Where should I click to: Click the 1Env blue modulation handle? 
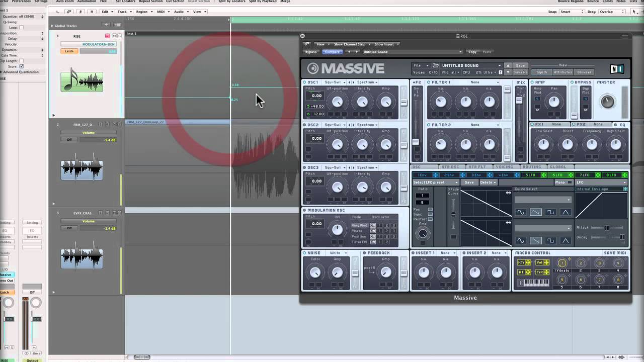pyautogui.click(x=435, y=175)
